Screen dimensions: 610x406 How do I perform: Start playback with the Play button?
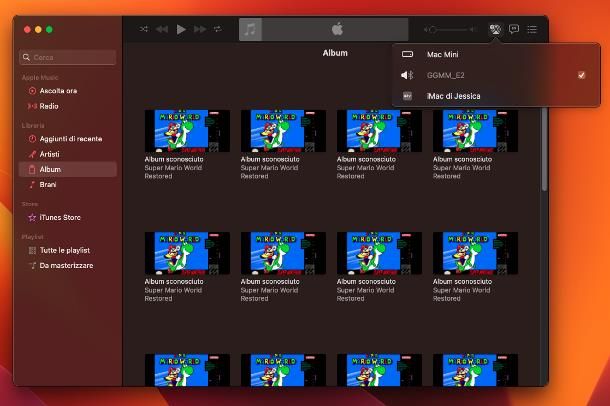(181, 29)
